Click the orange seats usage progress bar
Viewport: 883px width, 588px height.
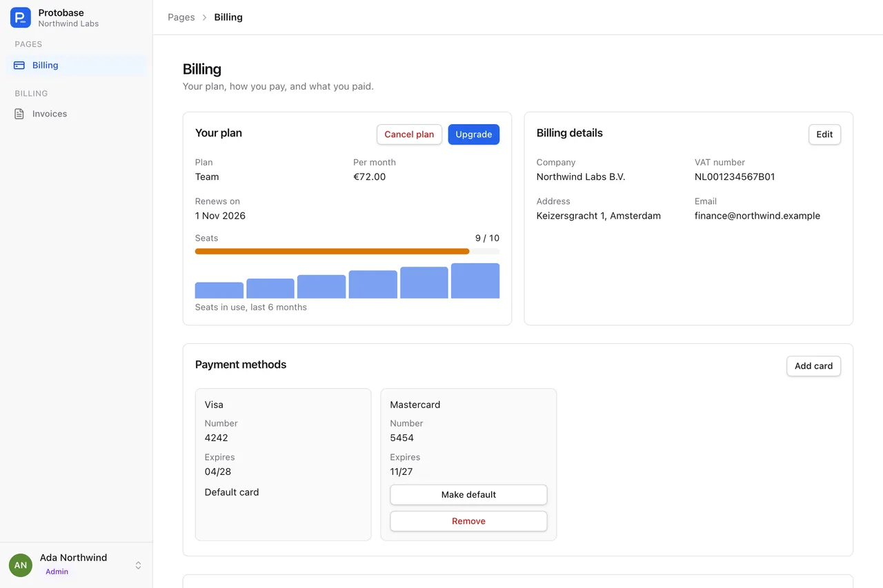pos(332,252)
